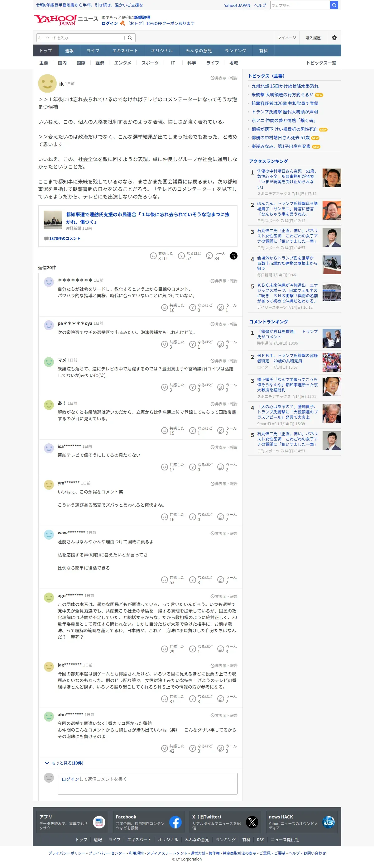Screen dimensions: 374x868
Task: Open thumbnail of access ranking item 1
Action: pos(332,178)
